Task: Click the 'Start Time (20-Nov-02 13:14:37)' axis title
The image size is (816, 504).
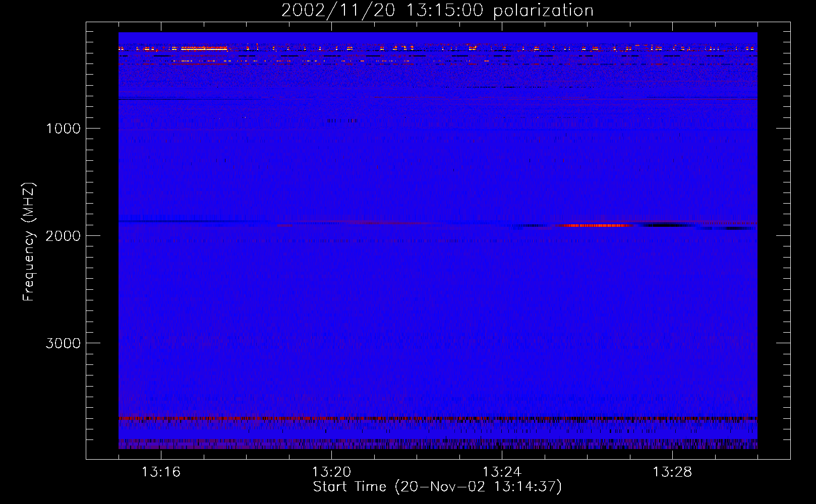Action: (437, 487)
